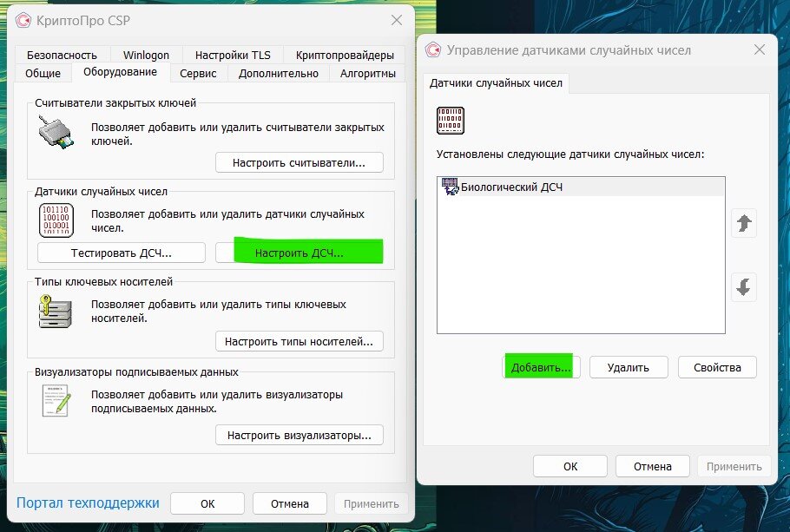
Task: Close the CryptoPro CSP window
Action: [397, 20]
